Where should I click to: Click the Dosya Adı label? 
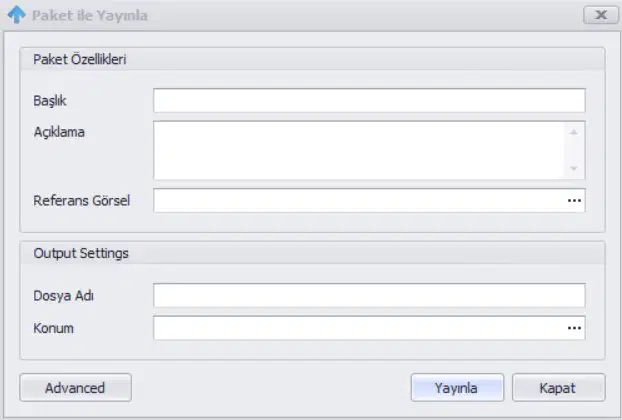point(63,296)
